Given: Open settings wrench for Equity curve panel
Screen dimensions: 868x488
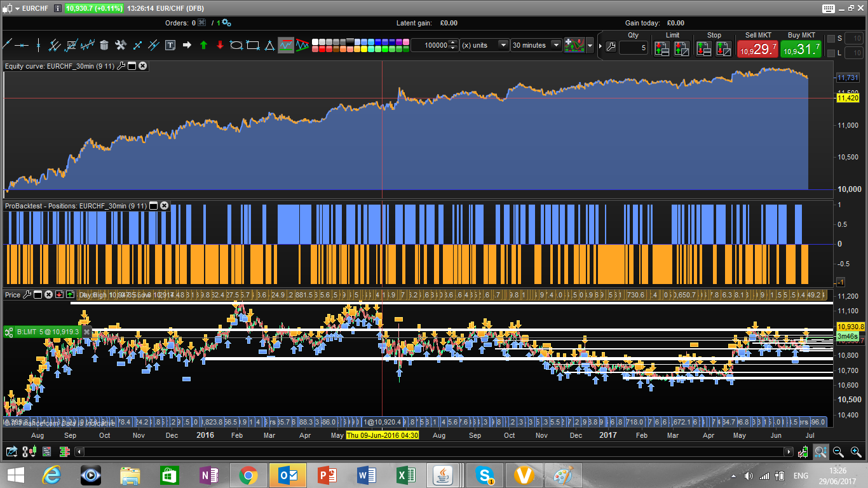Looking at the screenshot, I should [121, 66].
